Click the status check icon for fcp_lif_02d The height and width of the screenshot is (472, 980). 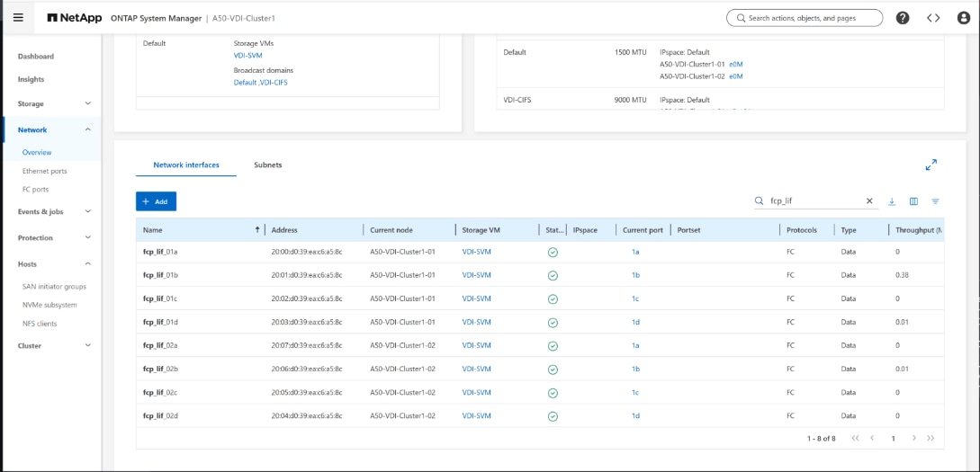[x=553, y=416]
